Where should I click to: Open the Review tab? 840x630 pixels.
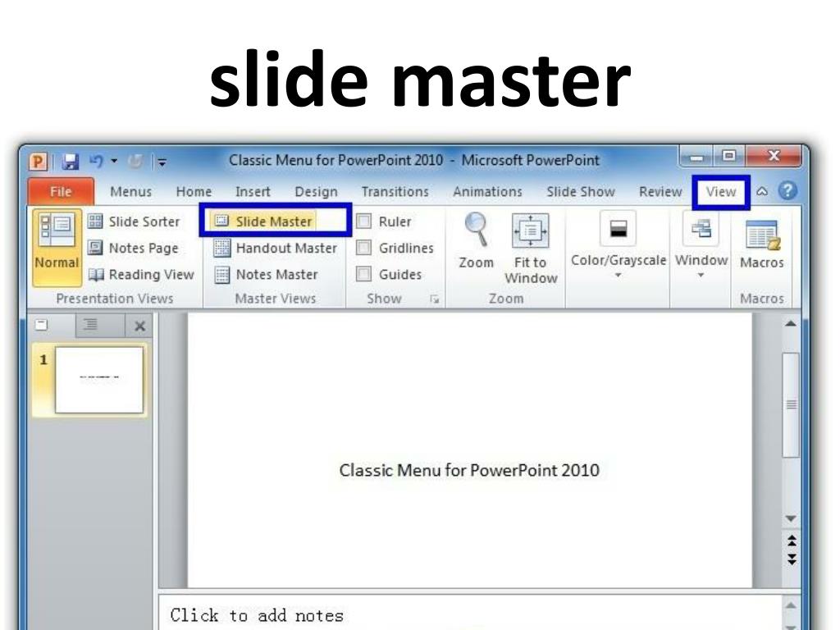[660, 192]
